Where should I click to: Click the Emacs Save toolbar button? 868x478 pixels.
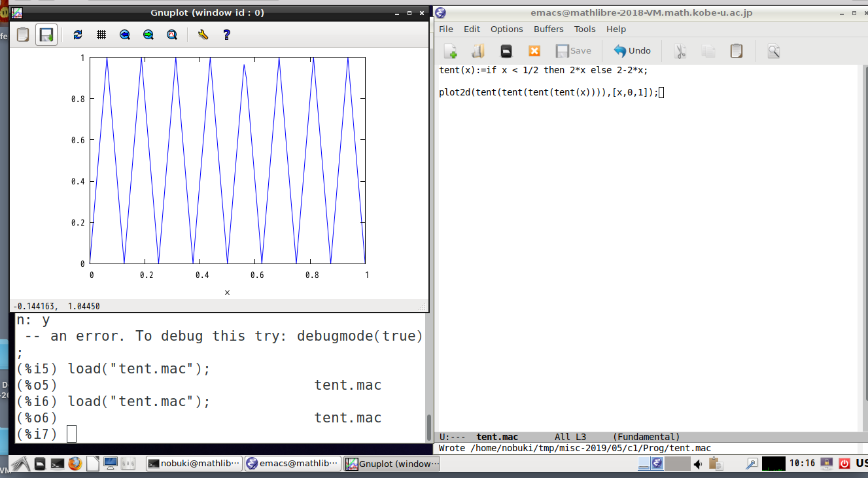click(x=573, y=51)
